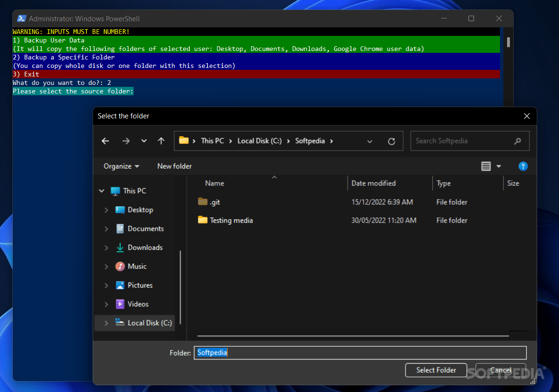This screenshot has width=559, height=392.
Task: Open recent locations dropdown chevron
Action: [144, 141]
